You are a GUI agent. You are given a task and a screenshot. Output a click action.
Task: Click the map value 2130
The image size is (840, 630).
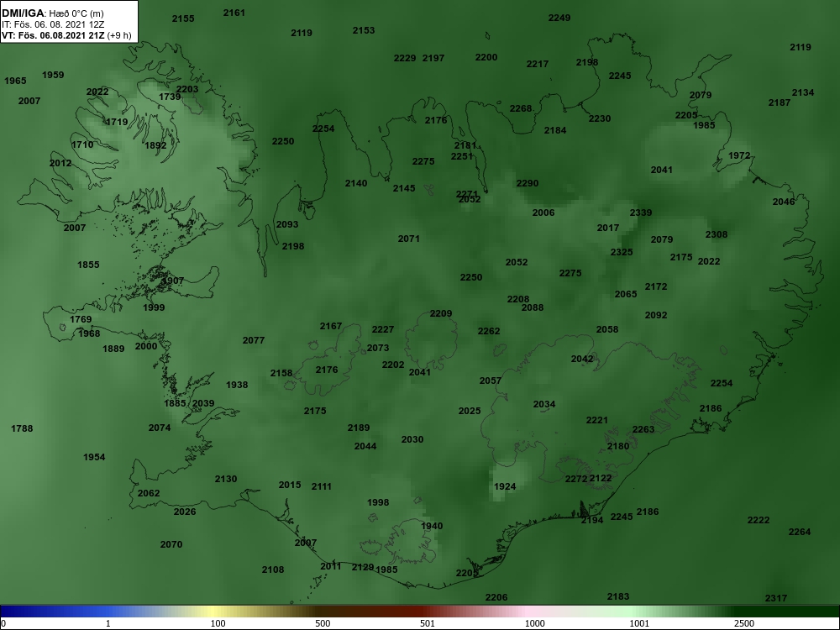226,479
